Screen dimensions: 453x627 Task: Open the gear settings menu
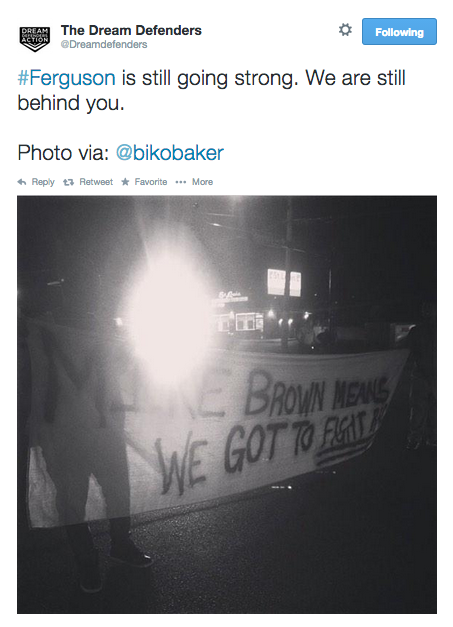(x=345, y=30)
